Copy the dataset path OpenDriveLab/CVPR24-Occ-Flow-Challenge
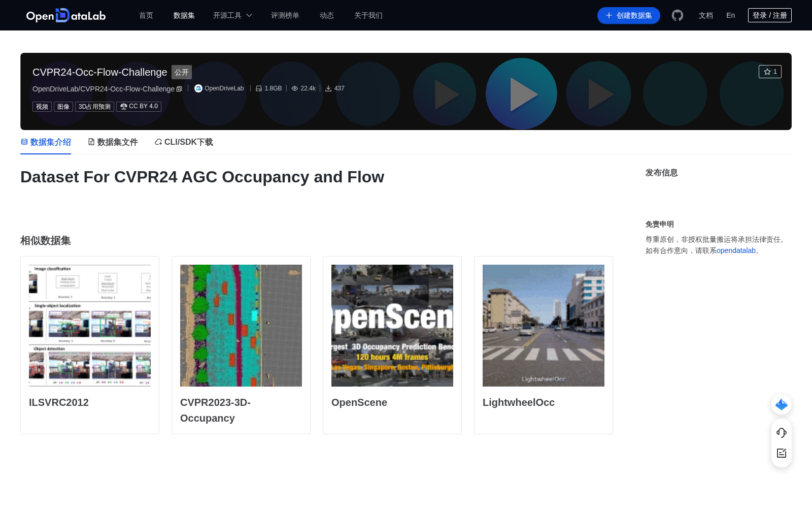This screenshot has height=508, width=812. point(179,89)
